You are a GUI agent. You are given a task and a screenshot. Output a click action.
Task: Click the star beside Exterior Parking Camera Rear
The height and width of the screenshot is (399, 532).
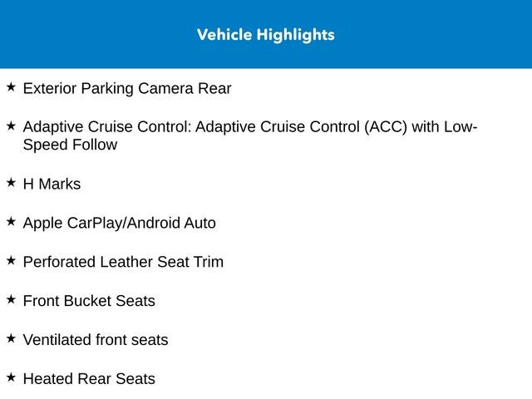[11, 86]
